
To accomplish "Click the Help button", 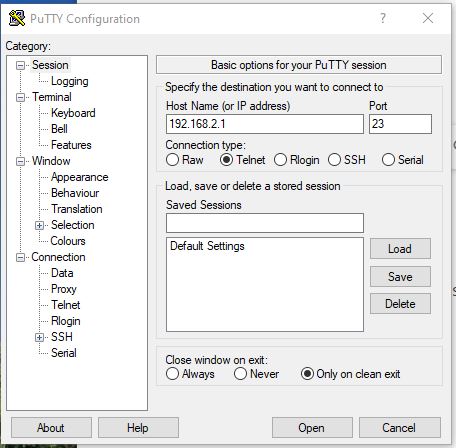I will pyautogui.click(x=138, y=428).
